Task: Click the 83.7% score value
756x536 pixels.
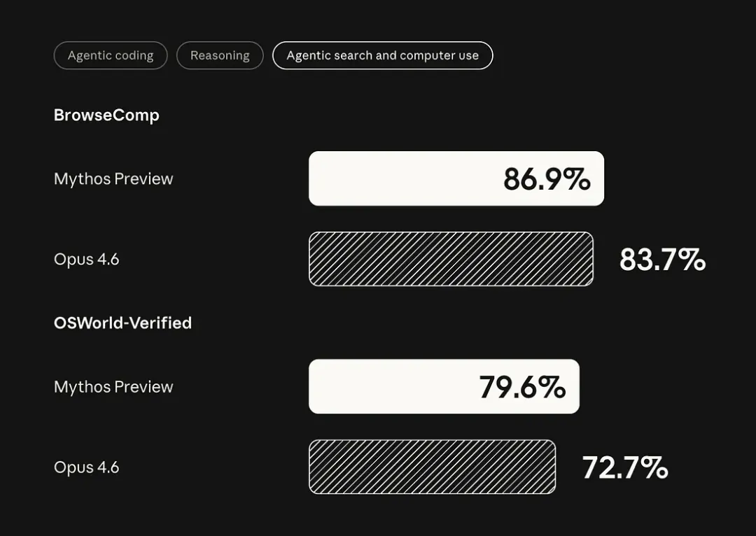Action: click(x=662, y=260)
